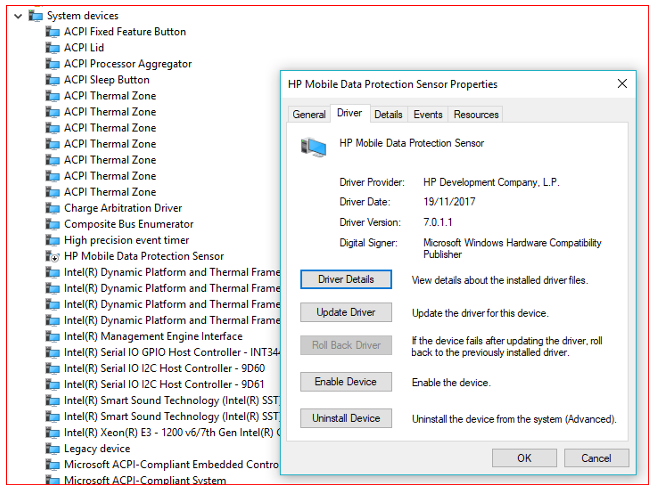The width and height of the screenshot is (658, 492).
Task: Click 'Update the driver for this device.' text
Action: point(480,314)
